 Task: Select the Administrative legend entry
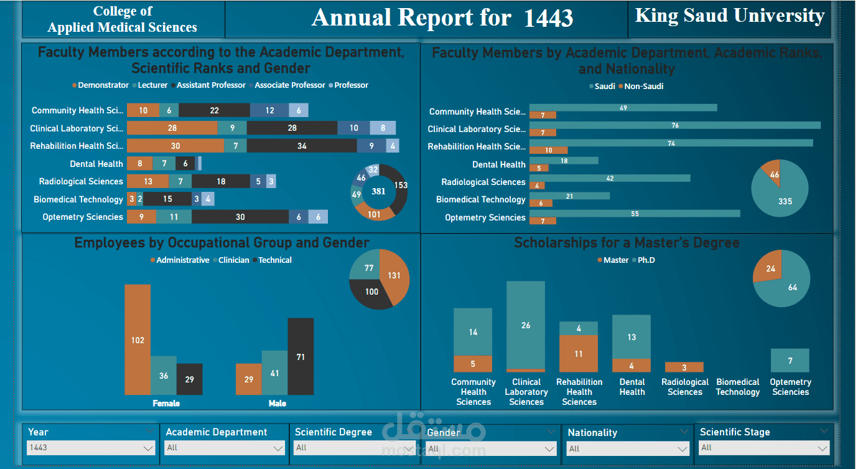point(180,260)
